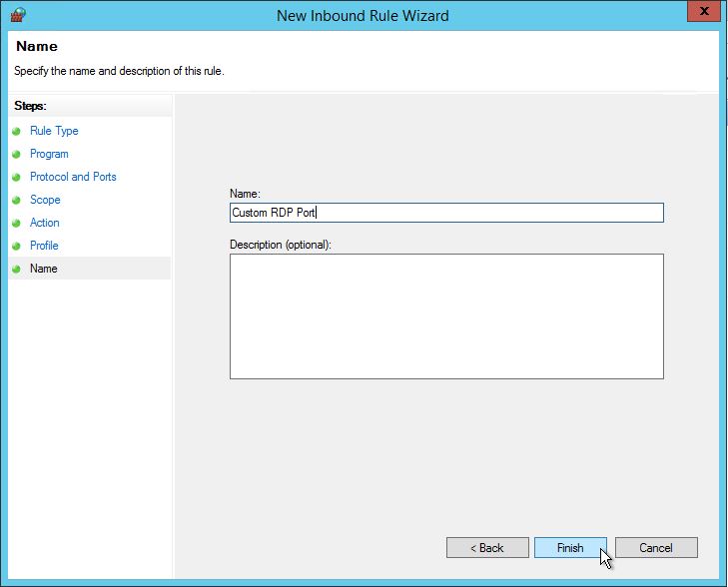Viewport: 728px width, 587px height.
Task: Select the Scope step
Action: point(45,200)
